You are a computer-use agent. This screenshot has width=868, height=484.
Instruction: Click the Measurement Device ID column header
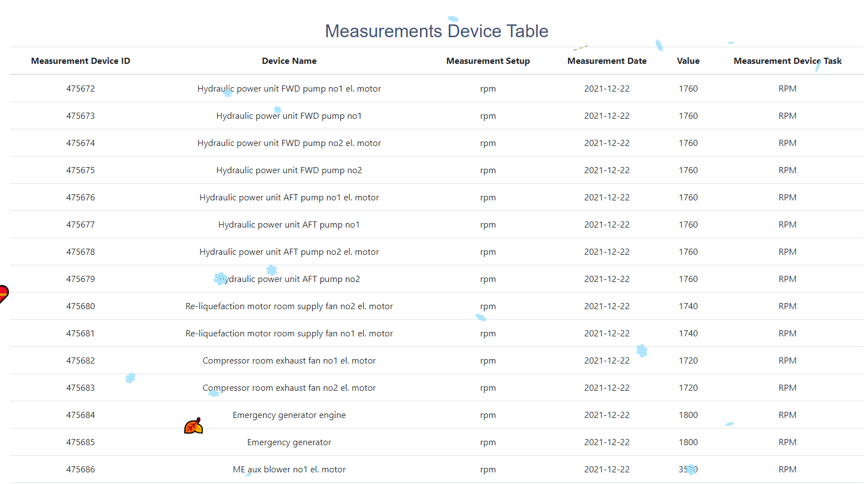pyautogui.click(x=81, y=61)
